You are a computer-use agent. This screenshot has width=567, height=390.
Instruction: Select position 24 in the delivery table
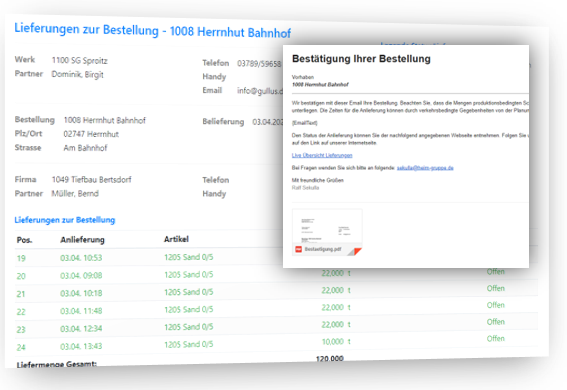(x=21, y=347)
